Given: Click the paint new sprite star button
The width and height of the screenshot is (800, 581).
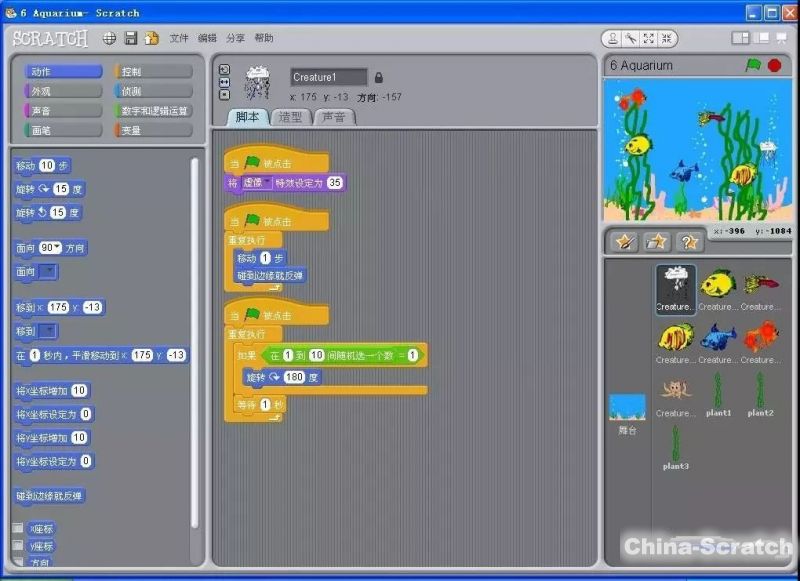Looking at the screenshot, I should 625,241.
